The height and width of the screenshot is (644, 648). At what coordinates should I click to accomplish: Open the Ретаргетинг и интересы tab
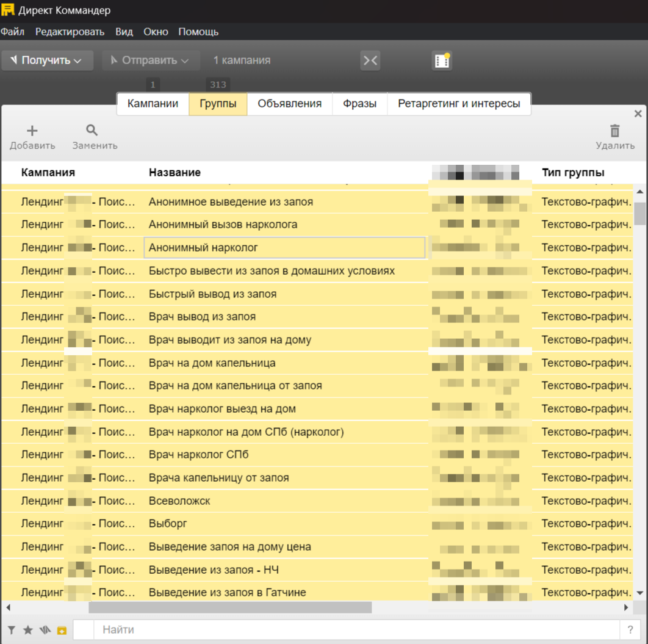pos(459,104)
